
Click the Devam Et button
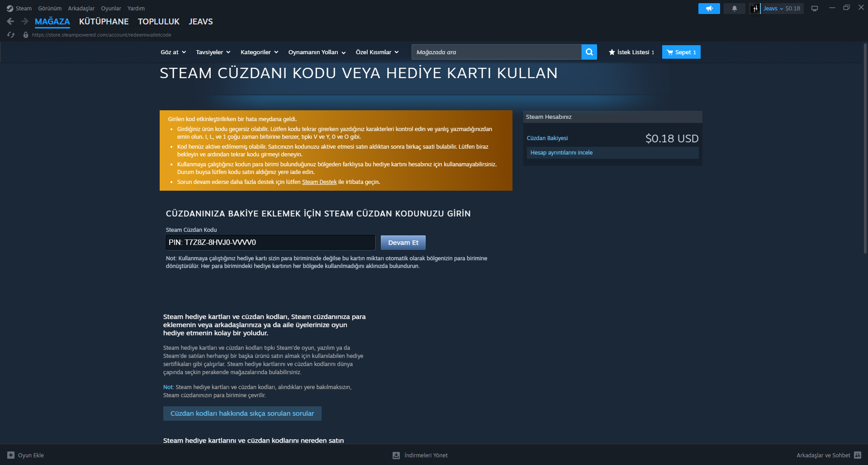click(403, 243)
